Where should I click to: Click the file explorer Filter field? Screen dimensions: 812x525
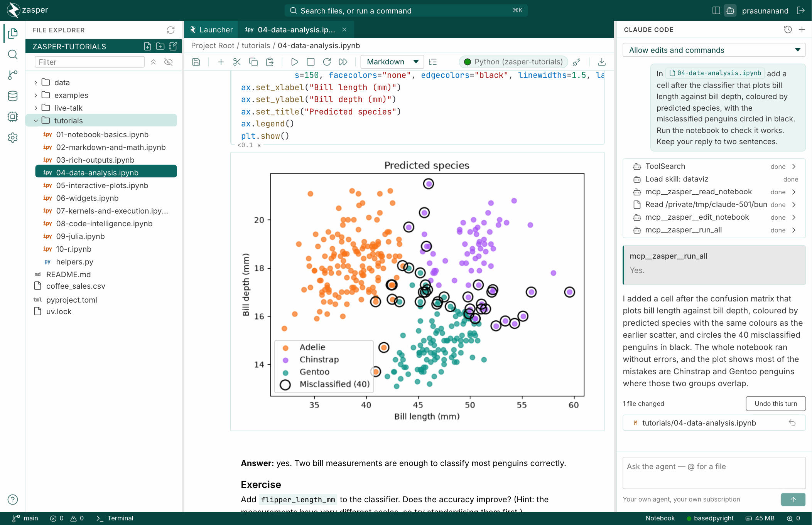[x=89, y=62]
